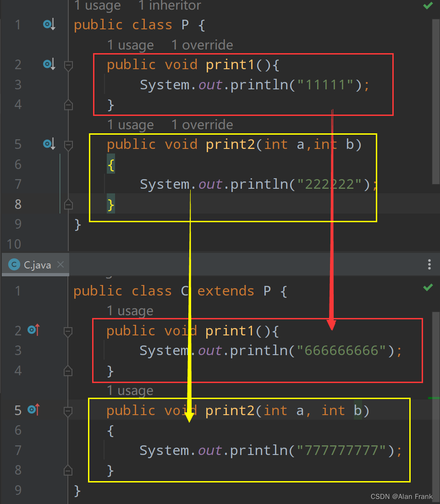
Task: Click line number 10 in top editor
Action: click(x=14, y=244)
